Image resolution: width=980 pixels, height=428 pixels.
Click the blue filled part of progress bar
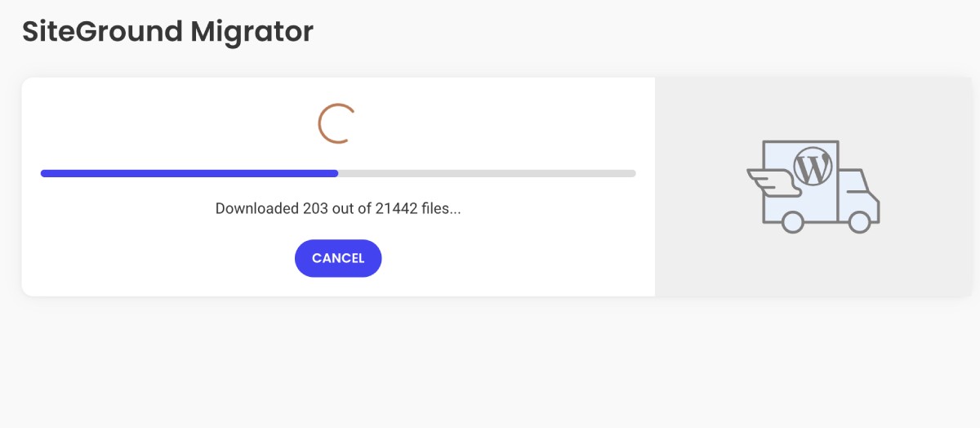(189, 173)
